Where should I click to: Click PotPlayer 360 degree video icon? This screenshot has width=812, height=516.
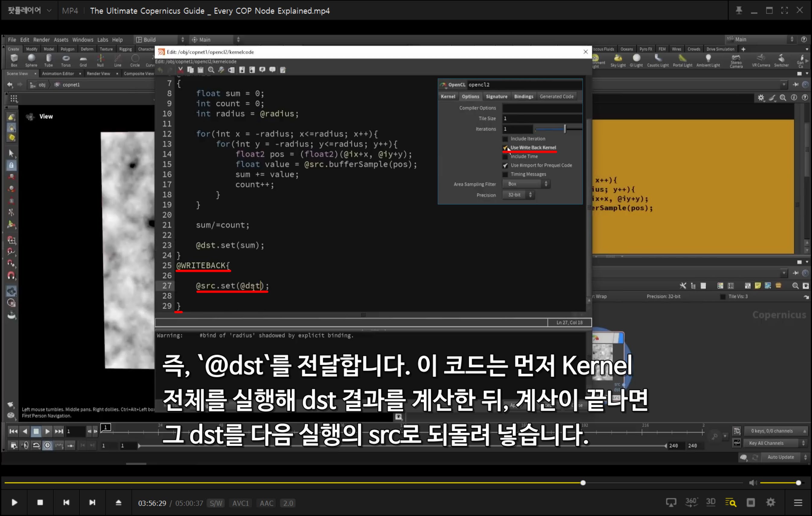[x=691, y=502]
